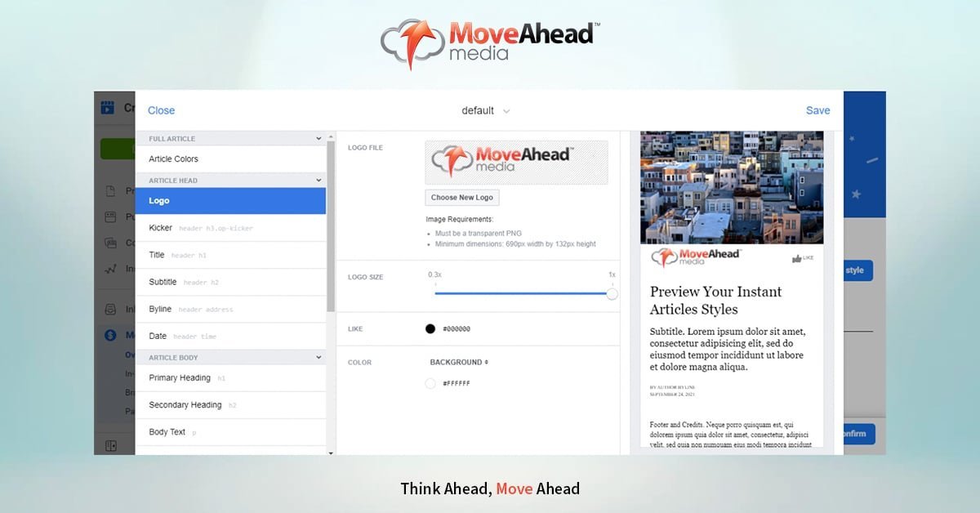Close the style editor
Viewport: 980px width, 513px height.
pos(161,110)
